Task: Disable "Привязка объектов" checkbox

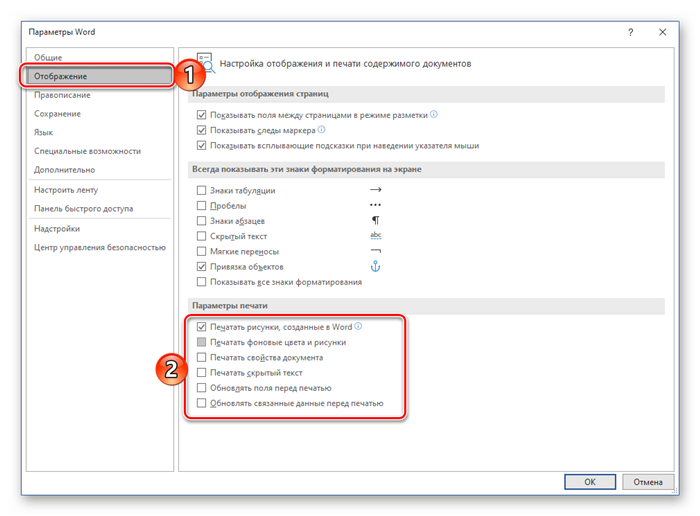Action: [202, 267]
